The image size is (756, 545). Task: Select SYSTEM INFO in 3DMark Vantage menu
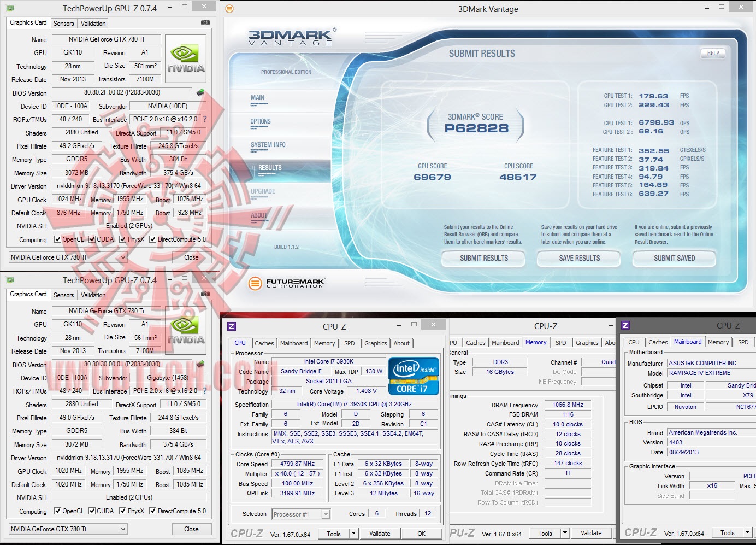point(268,145)
